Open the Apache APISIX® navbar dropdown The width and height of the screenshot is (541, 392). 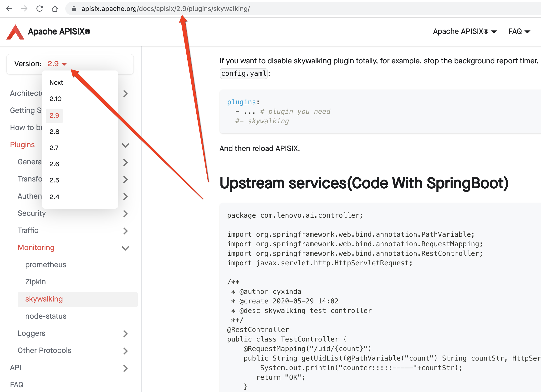click(465, 31)
